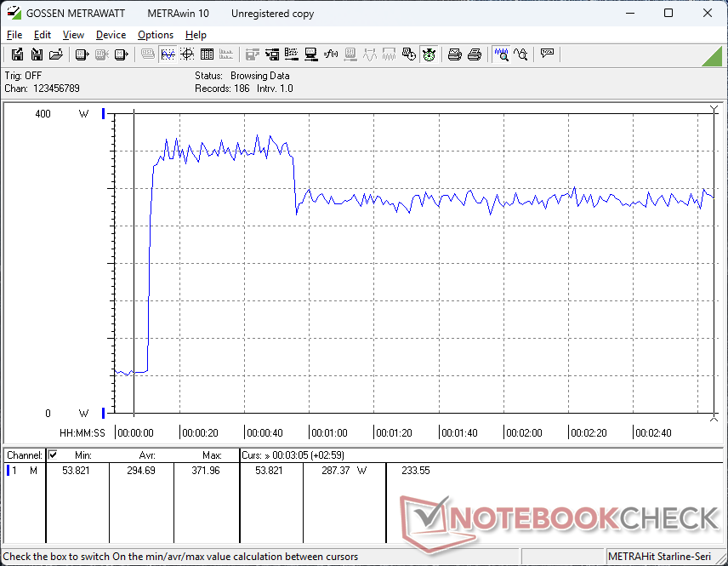Open the Help menu
This screenshot has width=728, height=566.
click(x=196, y=35)
